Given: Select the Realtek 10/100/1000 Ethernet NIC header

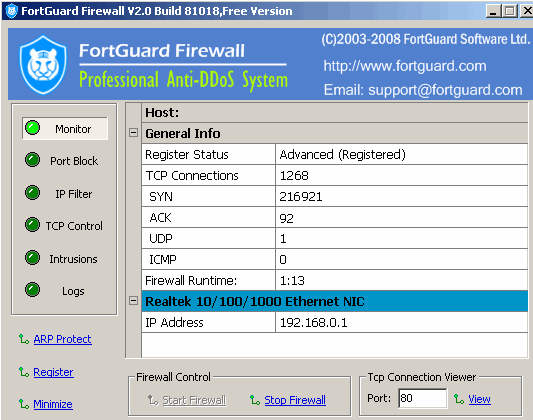Looking at the screenshot, I should tap(334, 301).
